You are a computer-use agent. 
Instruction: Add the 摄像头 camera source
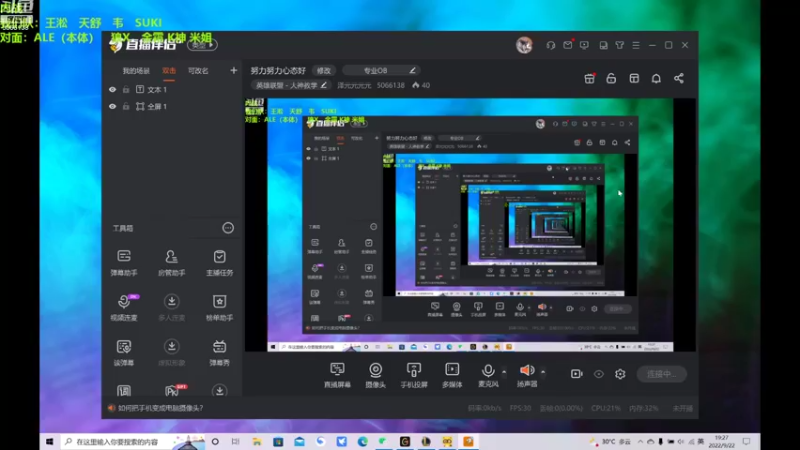click(376, 375)
